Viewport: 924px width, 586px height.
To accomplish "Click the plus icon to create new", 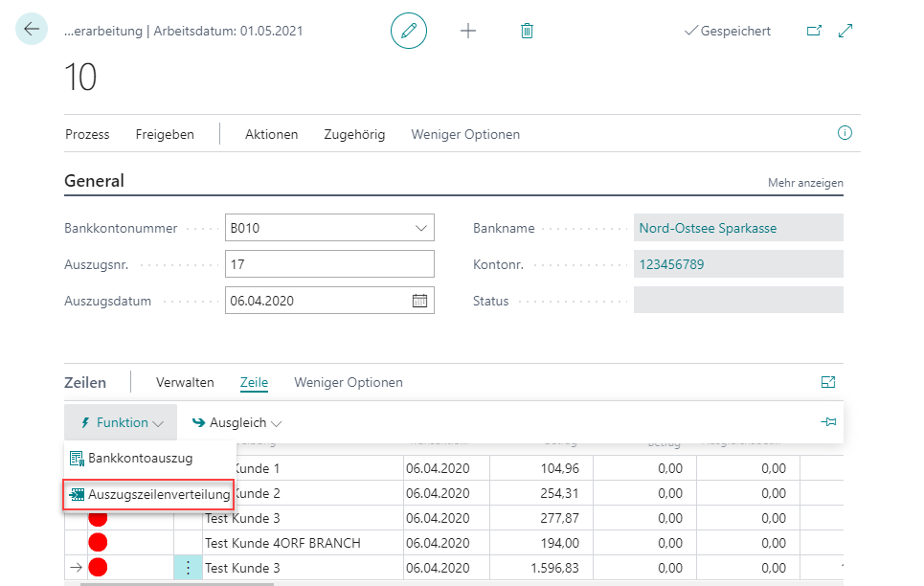I will click(x=468, y=31).
